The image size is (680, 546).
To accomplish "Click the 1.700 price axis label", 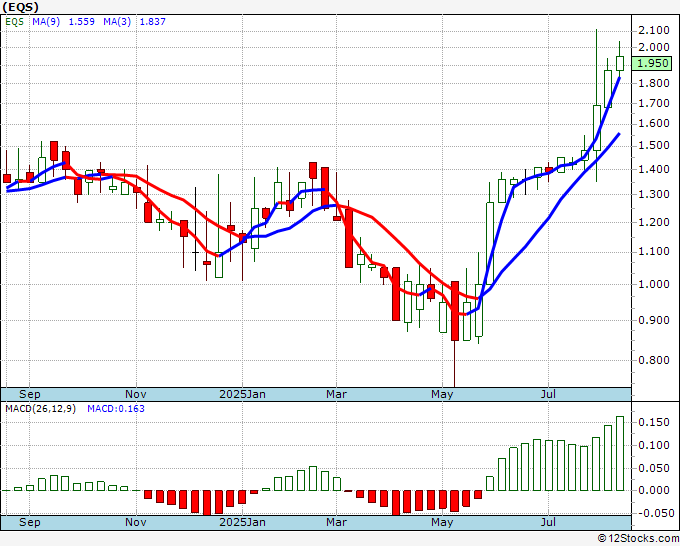I will point(654,103).
